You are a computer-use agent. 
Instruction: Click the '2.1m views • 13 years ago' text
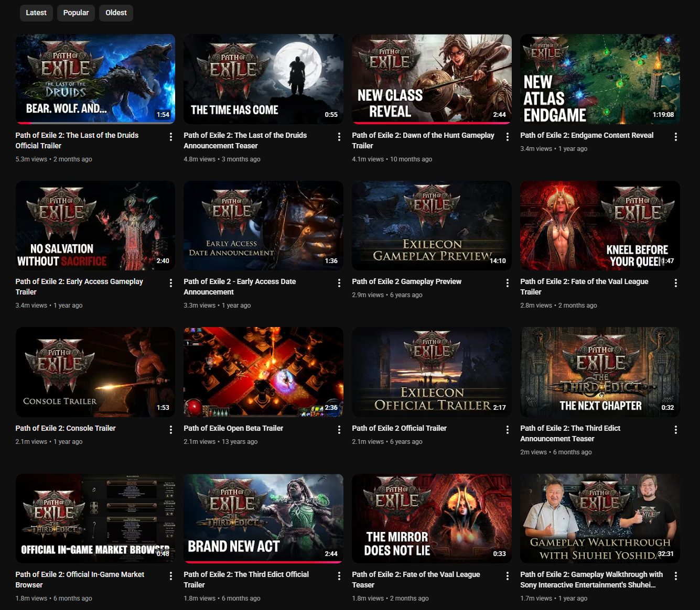point(221,442)
